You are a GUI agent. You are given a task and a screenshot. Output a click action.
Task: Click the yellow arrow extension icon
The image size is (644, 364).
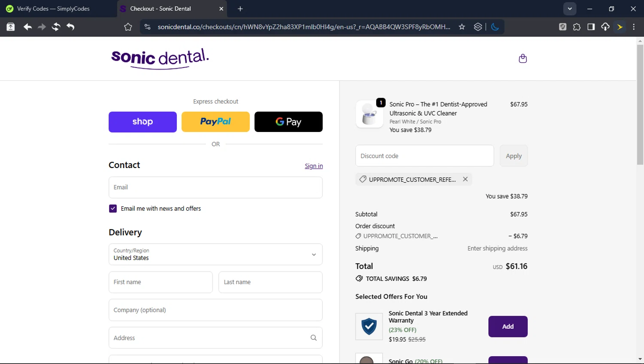[x=620, y=27]
